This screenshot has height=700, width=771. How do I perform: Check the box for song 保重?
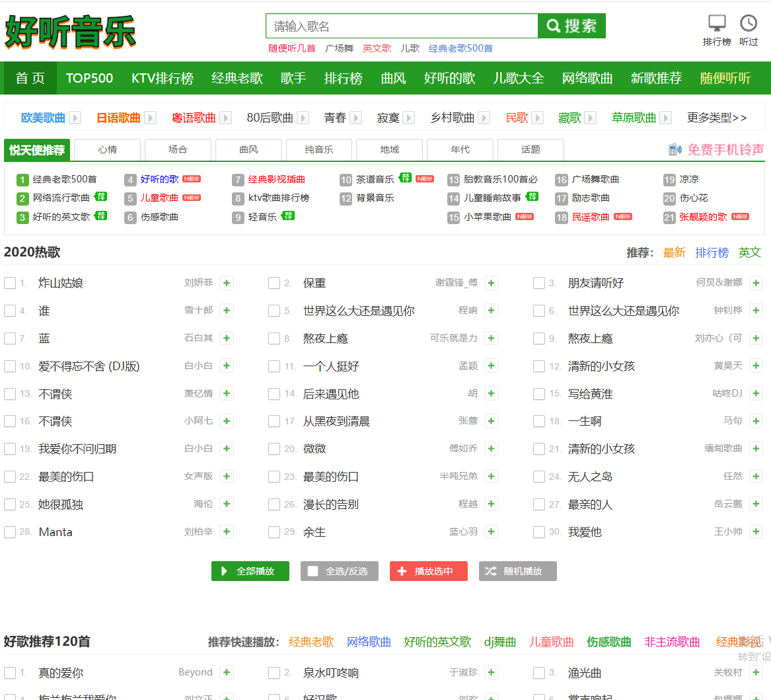(x=274, y=283)
